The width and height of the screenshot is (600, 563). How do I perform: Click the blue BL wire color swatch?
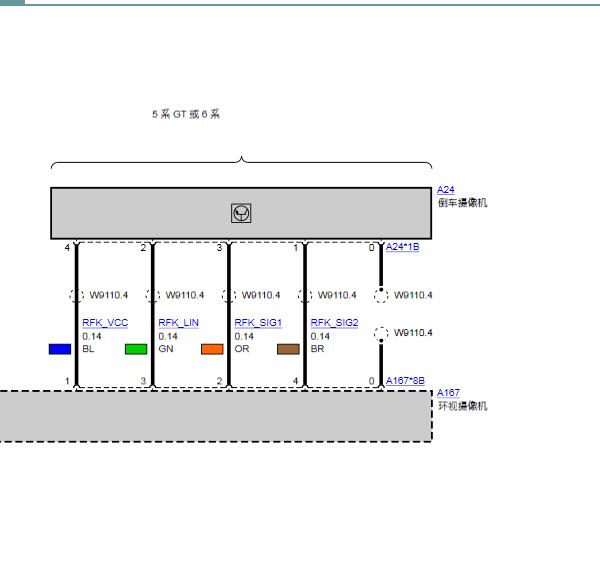[60, 349]
